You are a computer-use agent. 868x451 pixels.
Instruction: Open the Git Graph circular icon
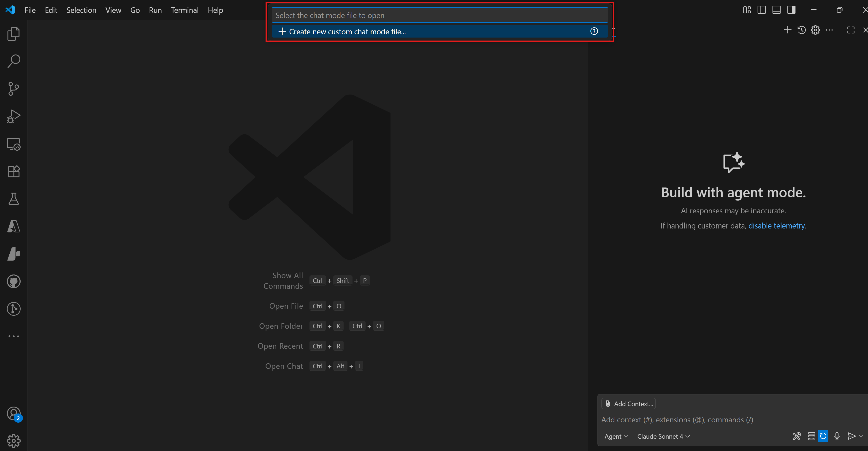[x=14, y=309]
